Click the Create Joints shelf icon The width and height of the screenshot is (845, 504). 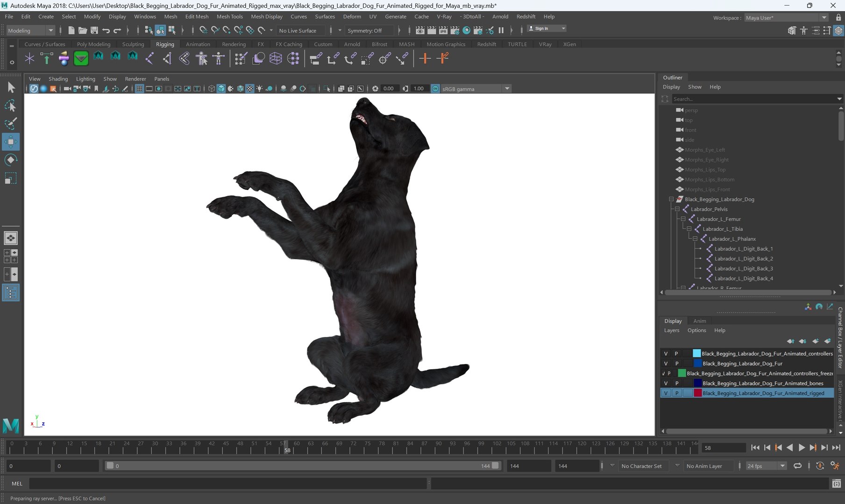(x=149, y=58)
